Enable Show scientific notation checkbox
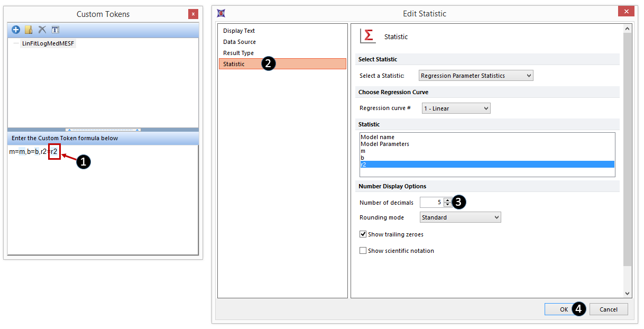The width and height of the screenshot is (644, 329). coord(363,251)
